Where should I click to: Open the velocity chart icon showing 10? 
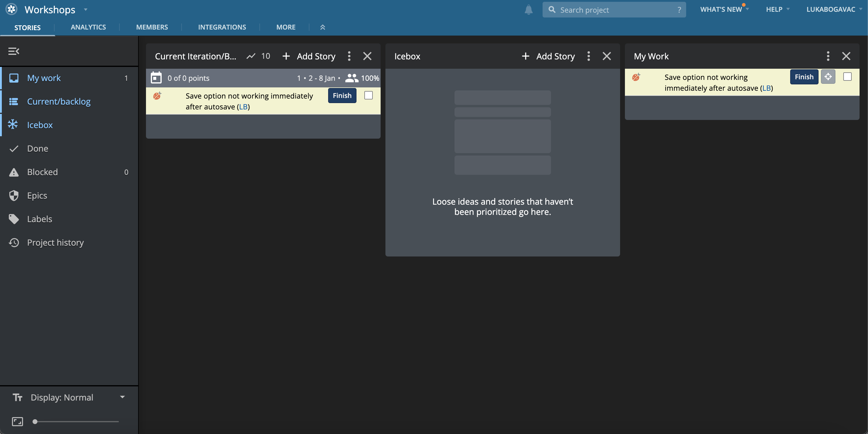(251, 56)
